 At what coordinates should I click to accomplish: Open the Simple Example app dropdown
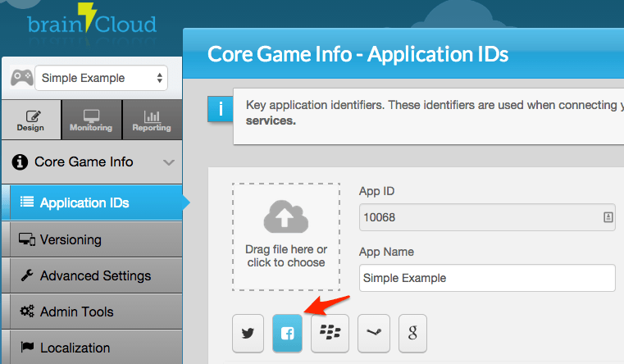[x=102, y=78]
